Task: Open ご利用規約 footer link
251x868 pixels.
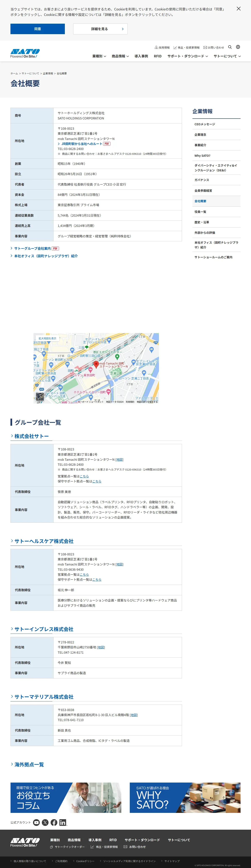Action: (x=60, y=861)
